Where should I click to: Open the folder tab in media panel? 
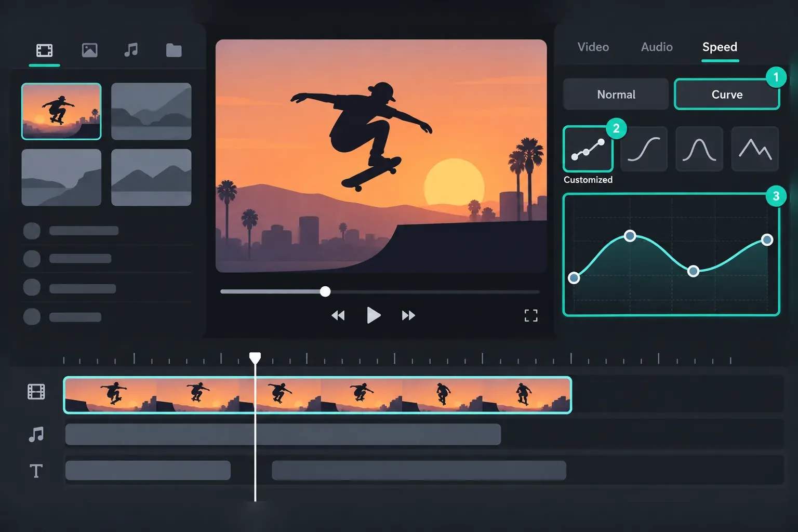174,50
